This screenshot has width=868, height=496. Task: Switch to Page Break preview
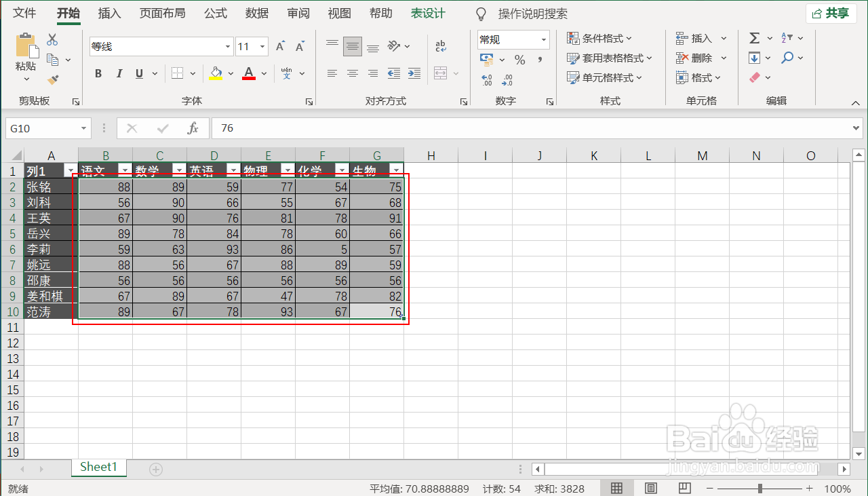[x=685, y=489]
